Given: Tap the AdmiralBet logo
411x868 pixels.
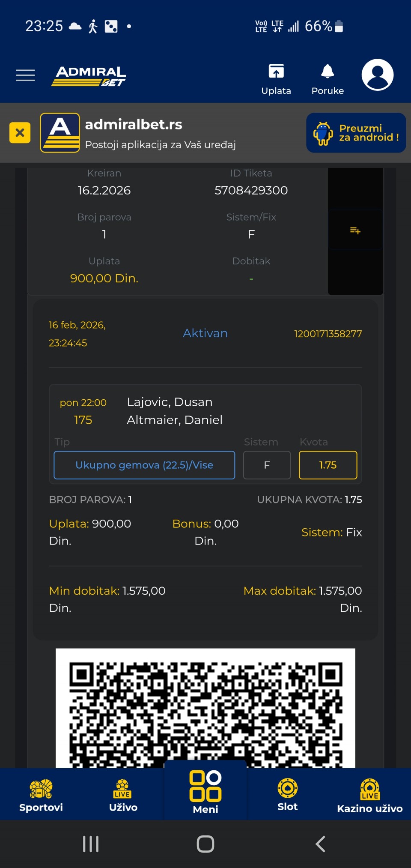Looking at the screenshot, I should click(89, 76).
